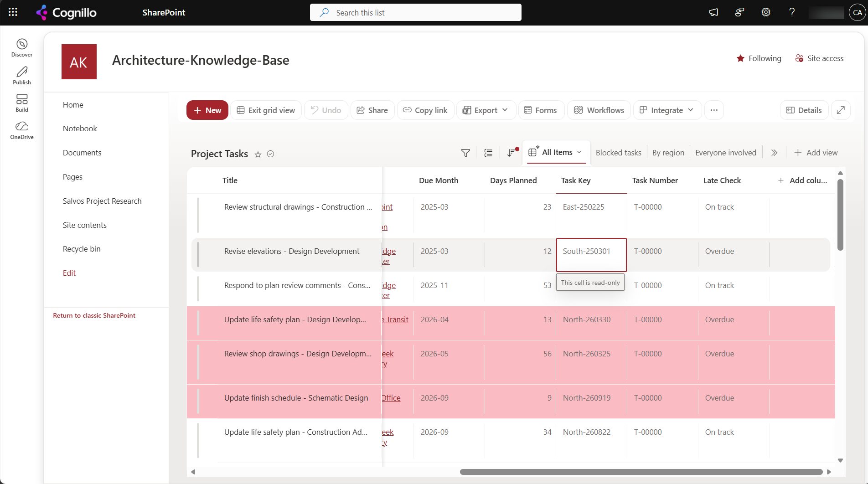The image size is (868, 484).
Task: Select cell North-260330 in Task Key
Action: [591, 323]
